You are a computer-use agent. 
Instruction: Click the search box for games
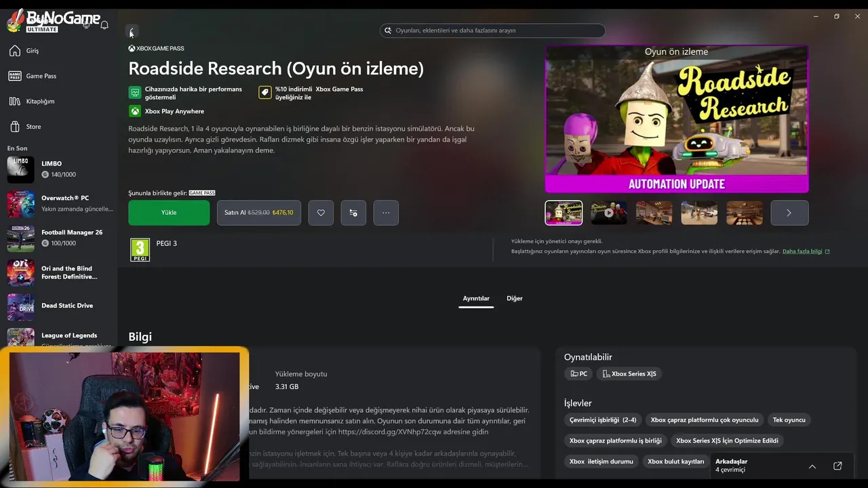pos(492,30)
